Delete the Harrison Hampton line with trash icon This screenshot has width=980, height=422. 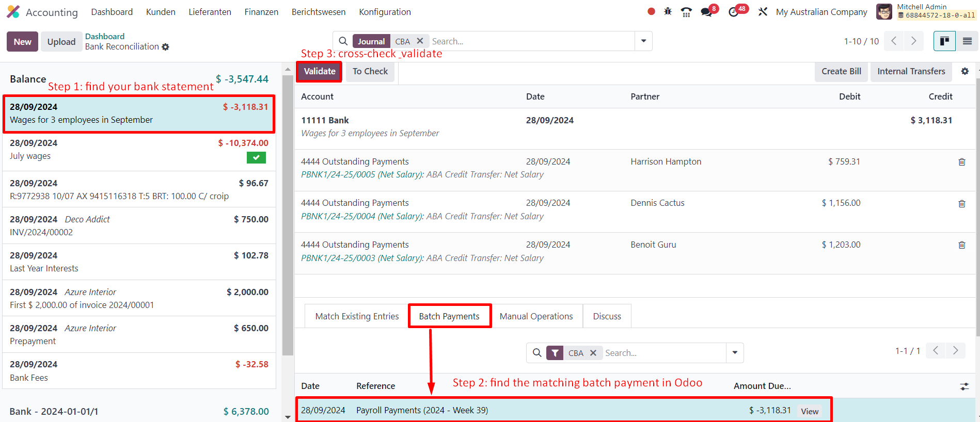(x=961, y=162)
